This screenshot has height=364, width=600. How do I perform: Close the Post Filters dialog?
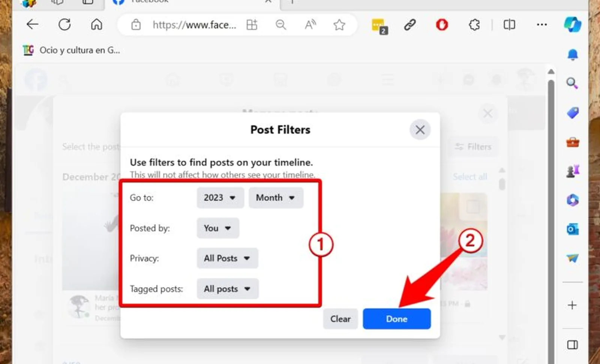click(x=420, y=130)
